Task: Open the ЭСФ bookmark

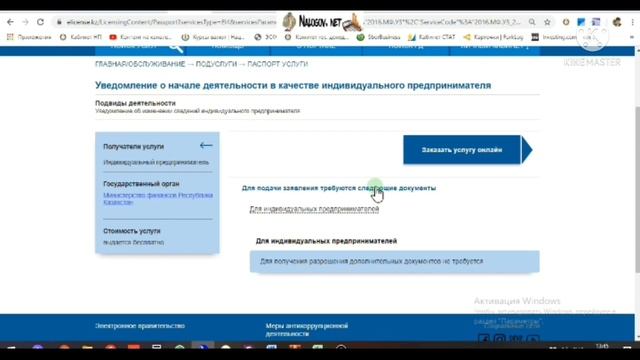Action: pyautogui.click(x=266, y=37)
